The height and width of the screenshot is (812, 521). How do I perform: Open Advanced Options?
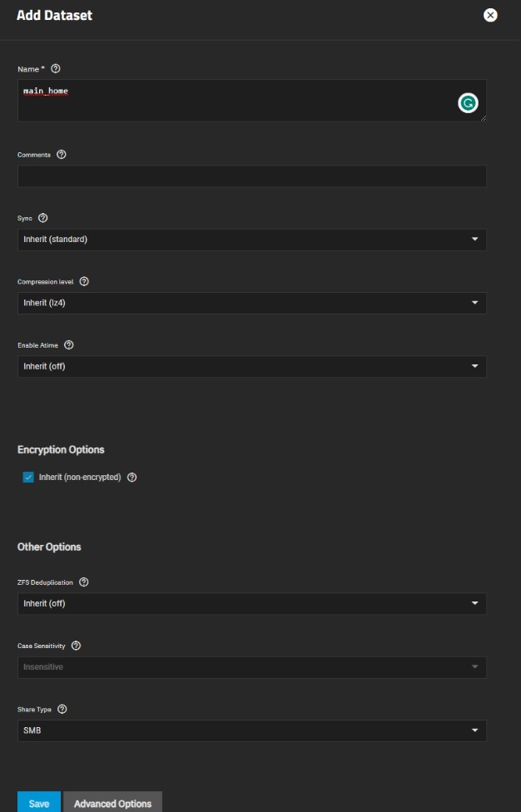coord(112,803)
